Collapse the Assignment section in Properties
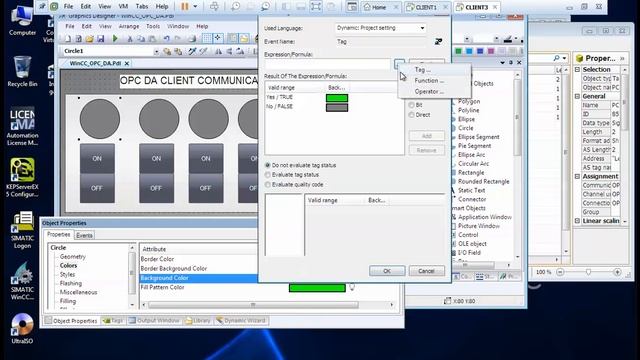This screenshot has height=360, width=640. point(577,176)
